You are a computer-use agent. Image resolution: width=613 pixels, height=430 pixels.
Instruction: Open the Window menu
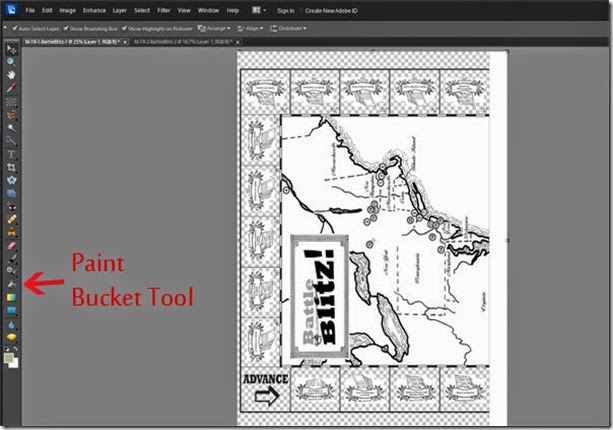[208, 11]
